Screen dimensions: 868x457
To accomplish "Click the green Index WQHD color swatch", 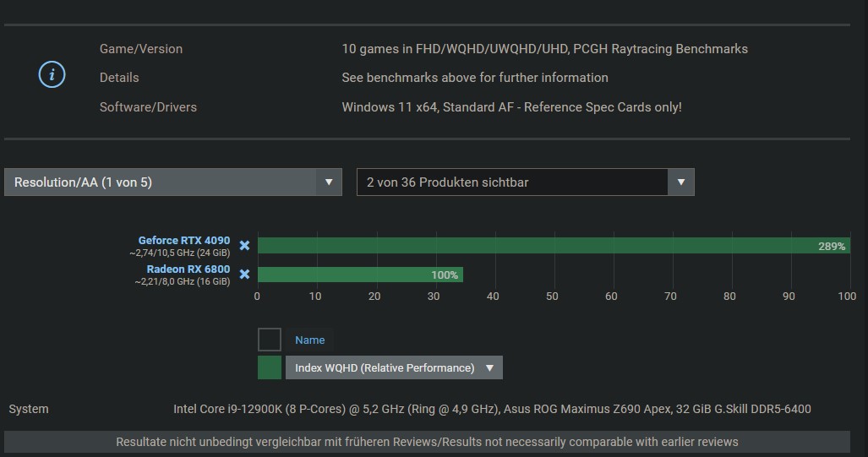I will (x=270, y=368).
